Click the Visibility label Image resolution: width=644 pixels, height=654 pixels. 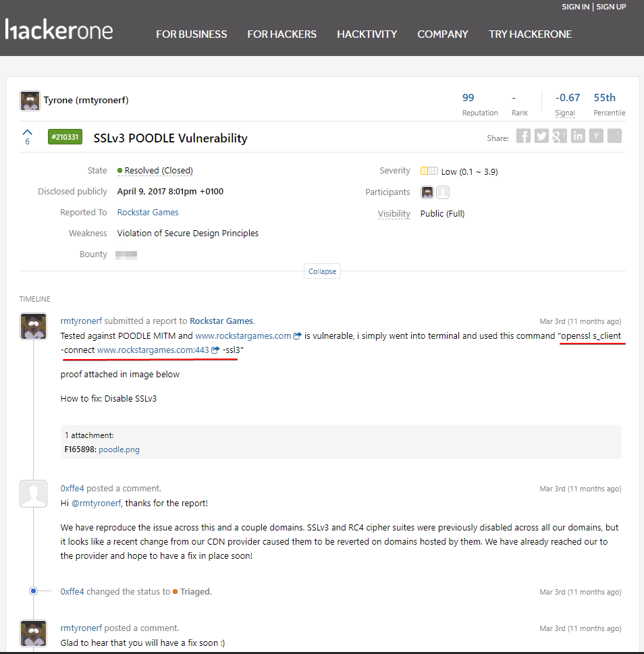(394, 213)
